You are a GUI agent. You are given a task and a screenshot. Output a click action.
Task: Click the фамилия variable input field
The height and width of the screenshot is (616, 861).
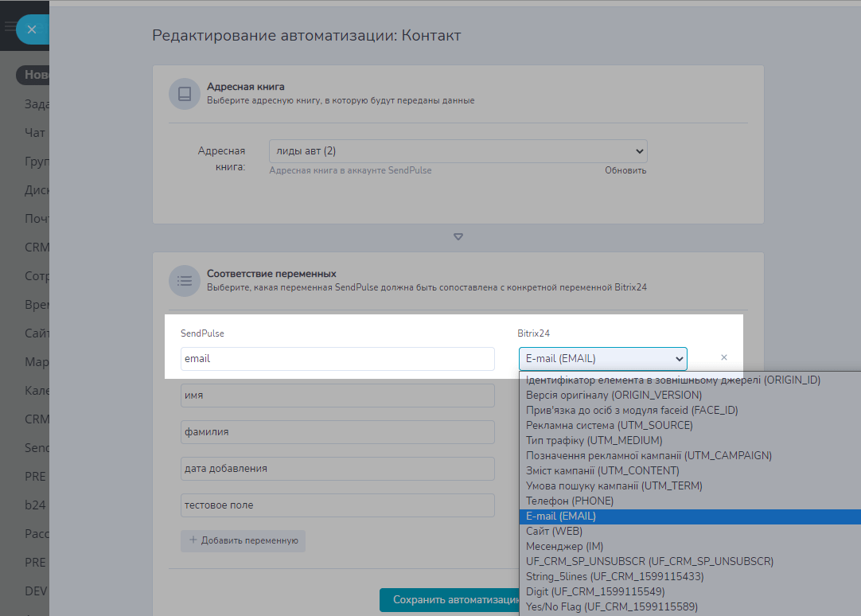[x=337, y=432]
